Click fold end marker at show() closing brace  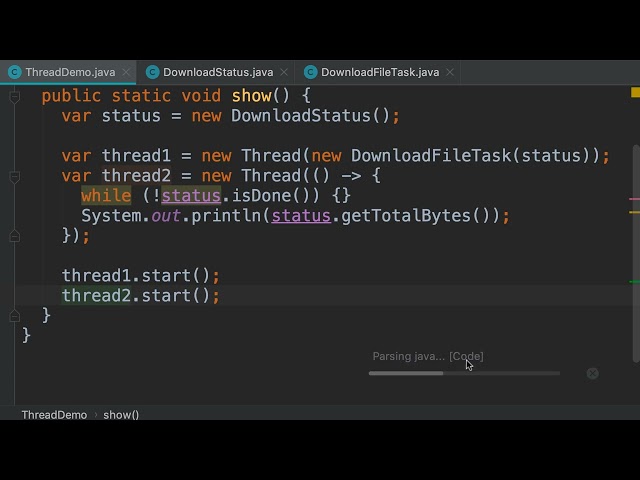coord(15,316)
